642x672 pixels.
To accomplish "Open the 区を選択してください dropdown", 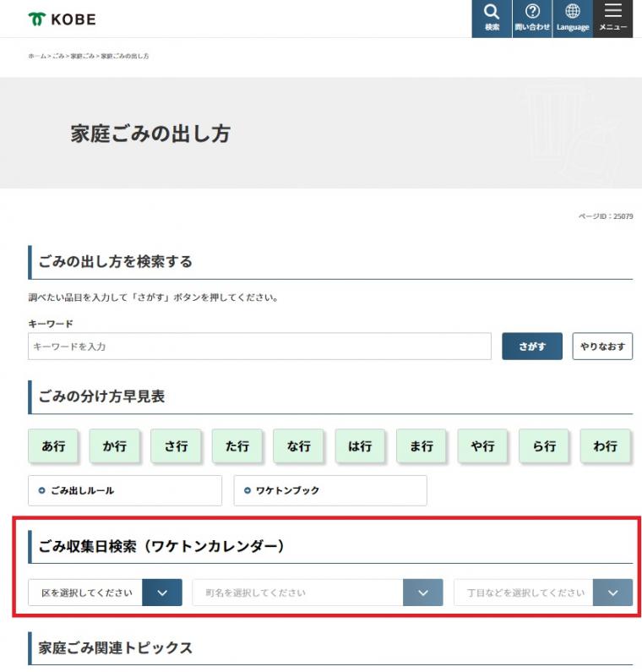I will tap(105, 593).
